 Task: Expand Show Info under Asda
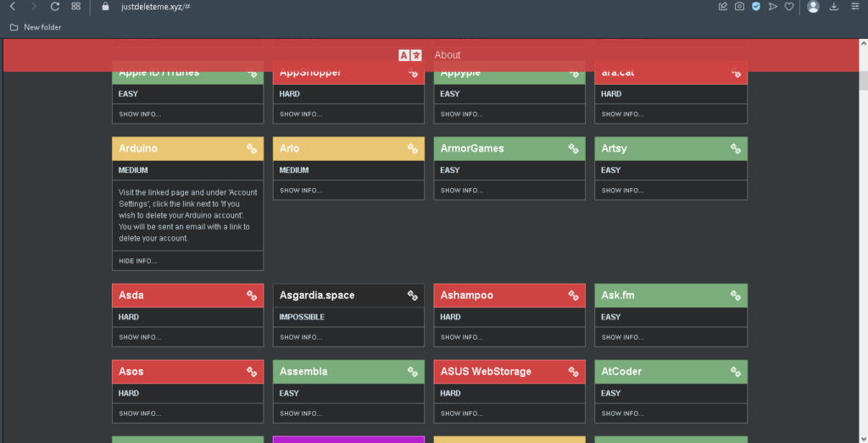pos(140,337)
